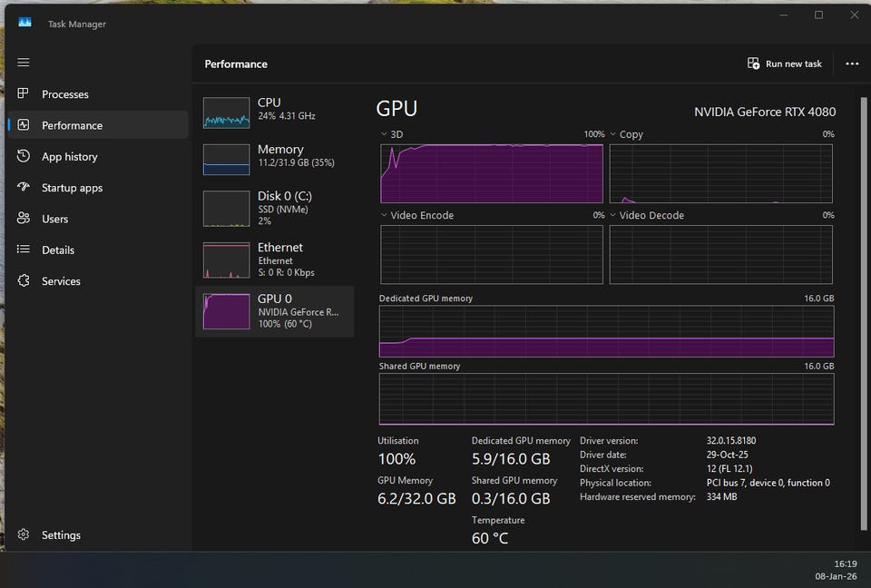Click the vertical scrollbar in GPU panel
The image size is (871, 588).
tap(863, 309)
